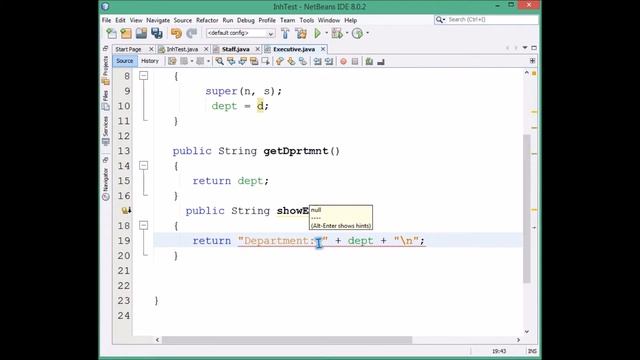Run the project with green play icon

tap(318, 33)
